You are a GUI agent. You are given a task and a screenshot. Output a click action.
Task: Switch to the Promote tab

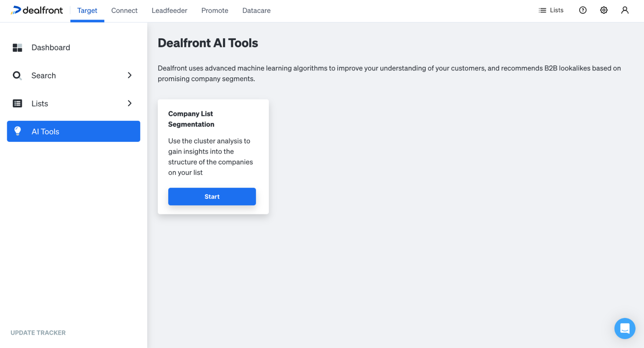(215, 10)
